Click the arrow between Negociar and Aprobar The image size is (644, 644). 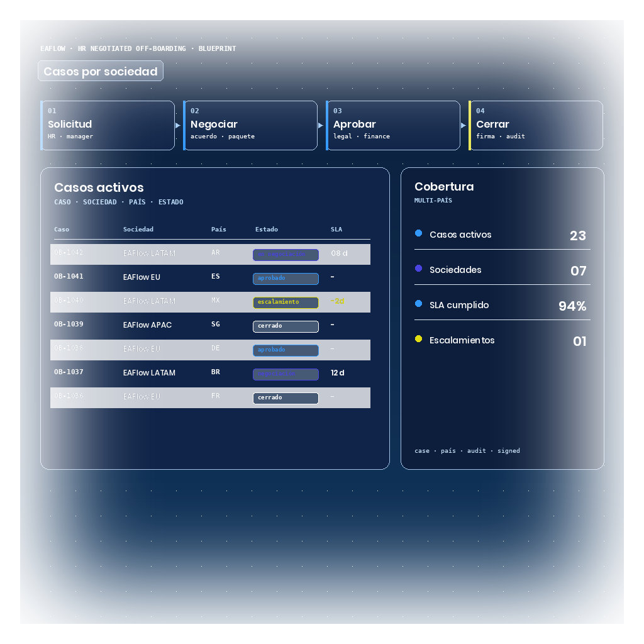(321, 126)
